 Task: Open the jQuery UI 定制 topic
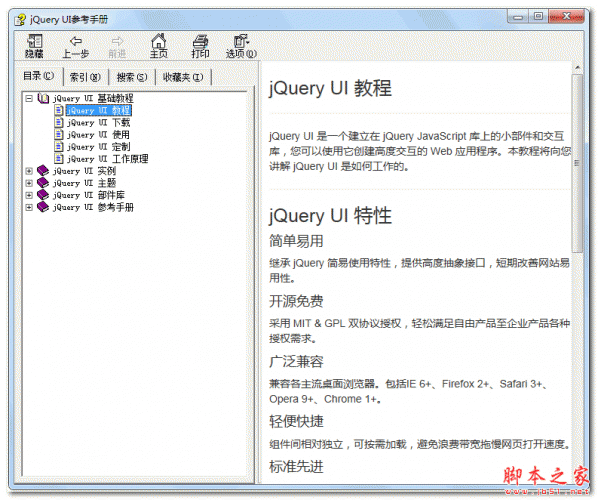[99, 147]
